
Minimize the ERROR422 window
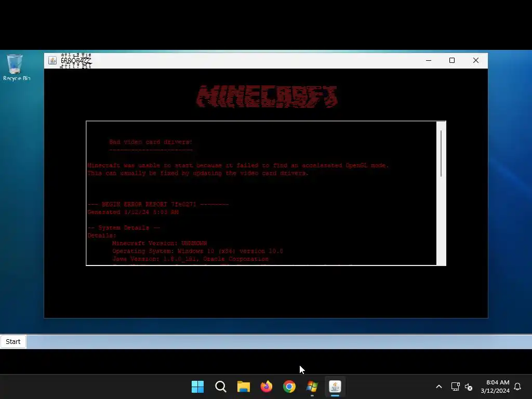point(429,60)
